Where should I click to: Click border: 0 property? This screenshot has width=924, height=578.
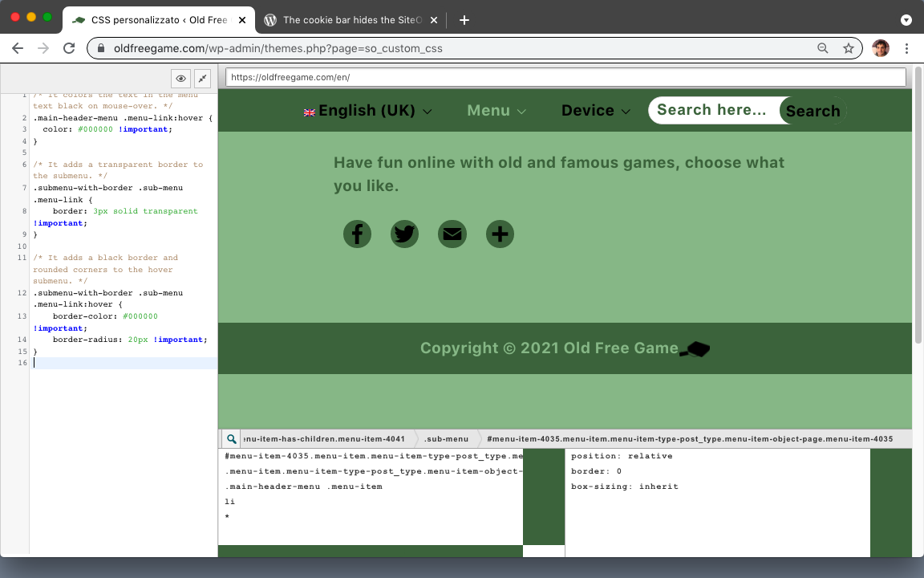[x=597, y=471]
